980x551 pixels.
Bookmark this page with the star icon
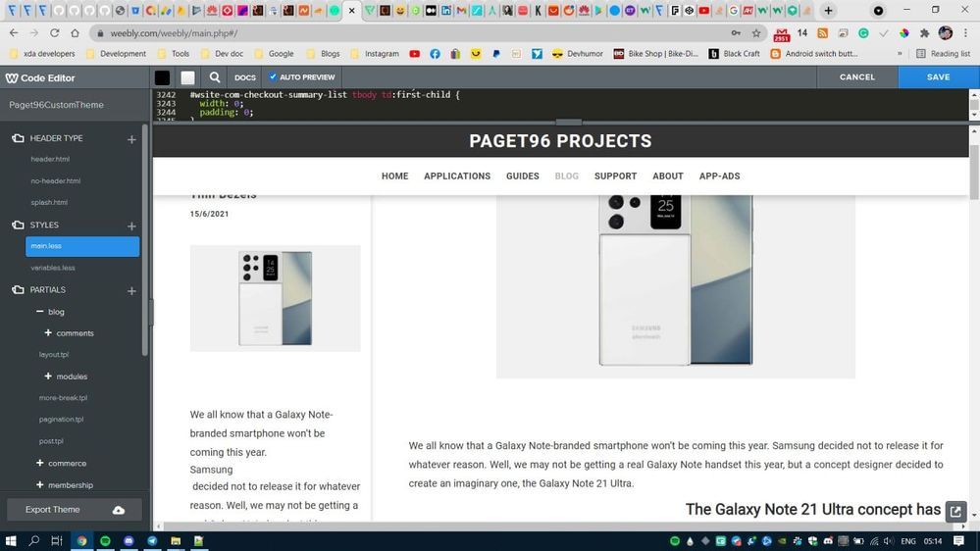pos(756,32)
